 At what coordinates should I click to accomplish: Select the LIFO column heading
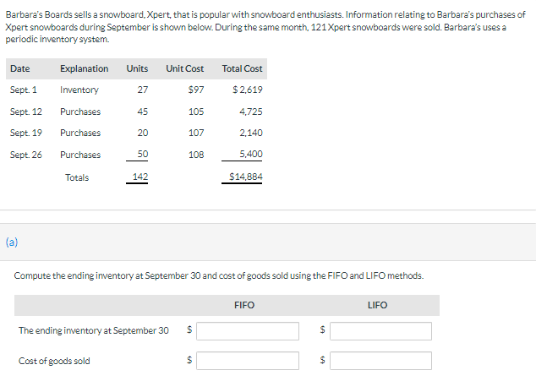click(377, 305)
